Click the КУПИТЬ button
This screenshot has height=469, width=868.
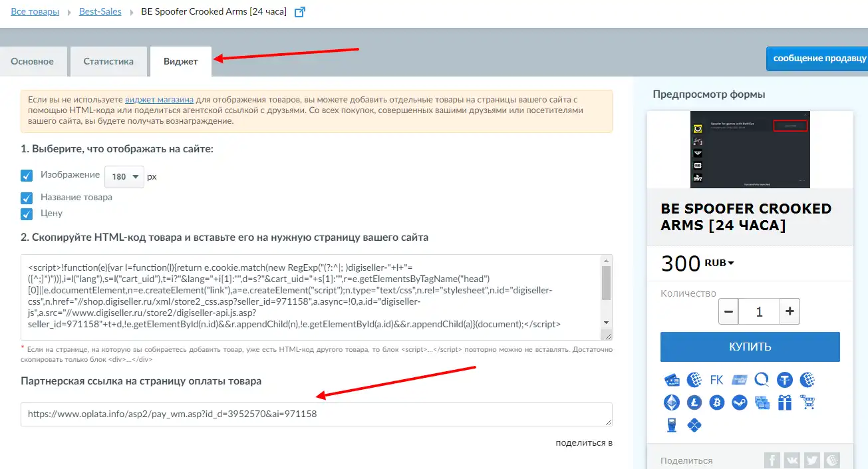tap(750, 347)
